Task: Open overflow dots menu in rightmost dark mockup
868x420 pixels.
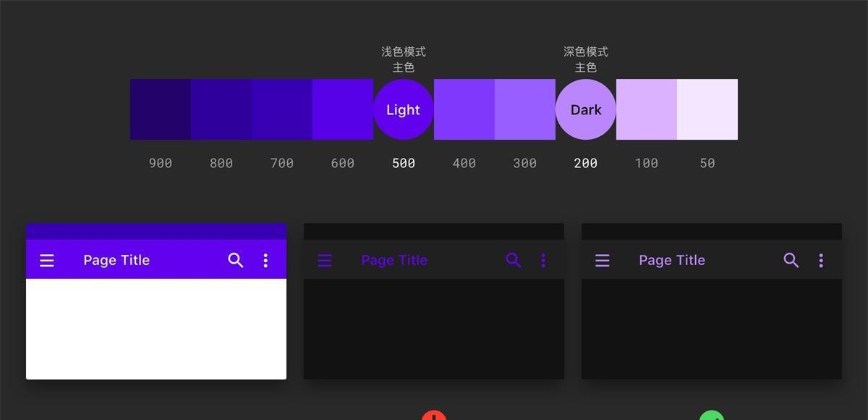Action: [821, 260]
